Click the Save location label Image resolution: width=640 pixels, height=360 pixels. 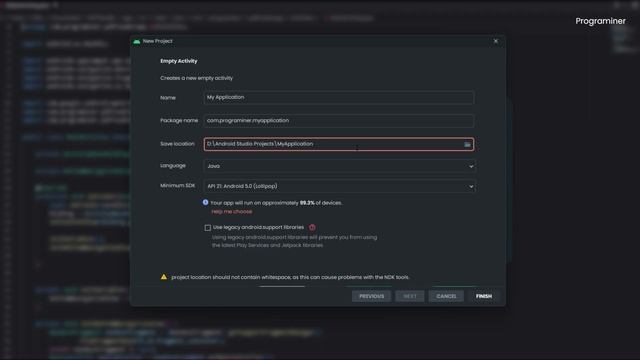point(177,144)
